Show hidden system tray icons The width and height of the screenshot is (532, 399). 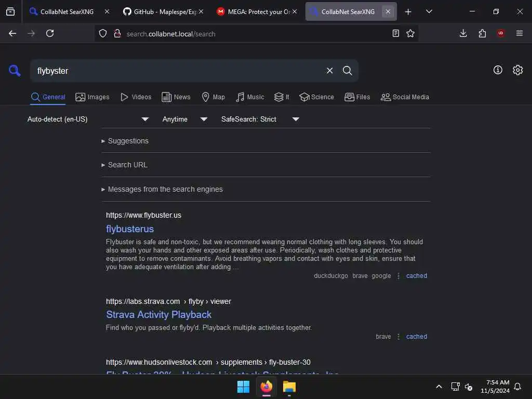click(438, 387)
